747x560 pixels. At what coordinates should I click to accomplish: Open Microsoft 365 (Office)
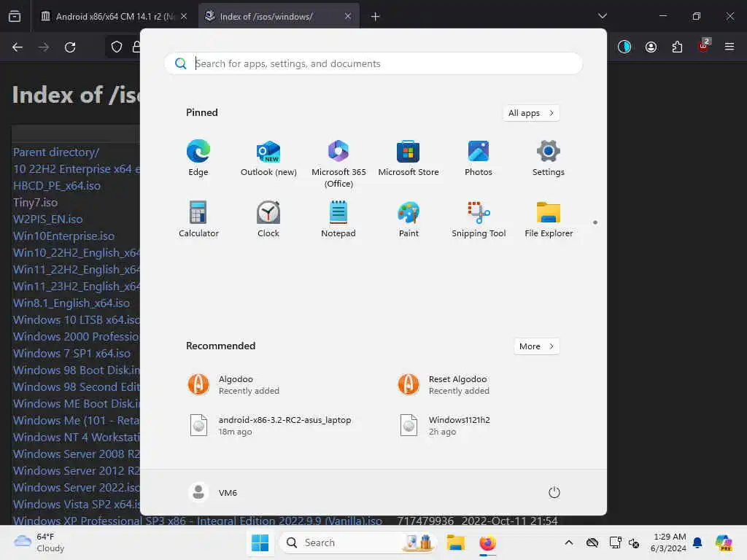pos(338,164)
